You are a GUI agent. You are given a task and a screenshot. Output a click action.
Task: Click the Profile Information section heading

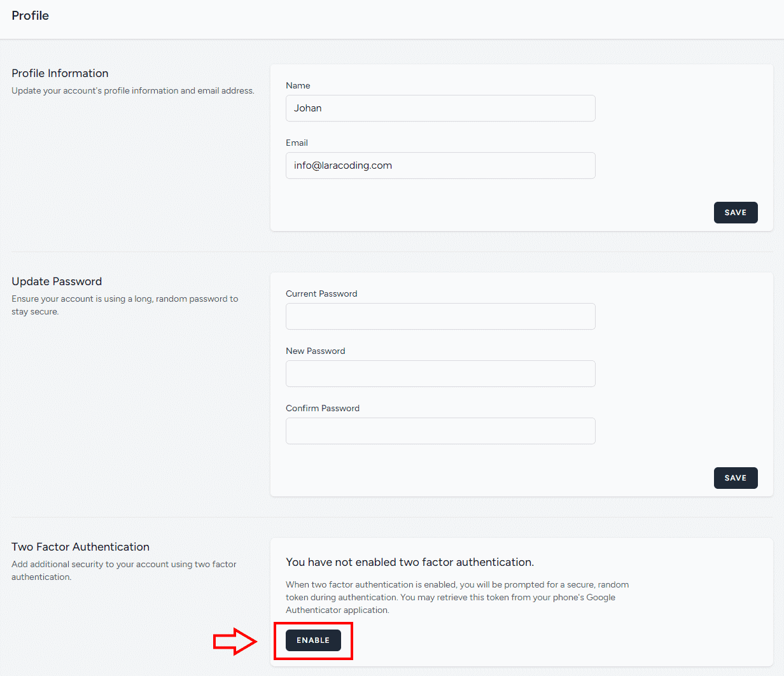coord(60,73)
